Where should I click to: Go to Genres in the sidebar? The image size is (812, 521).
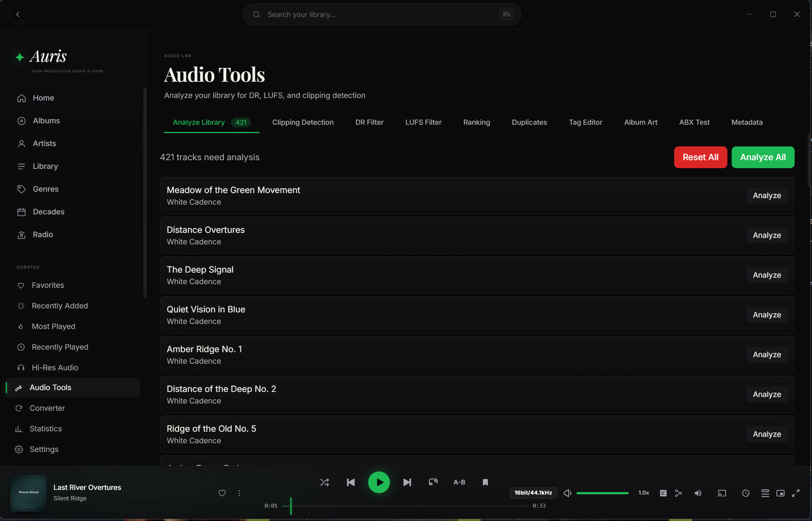(46, 189)
